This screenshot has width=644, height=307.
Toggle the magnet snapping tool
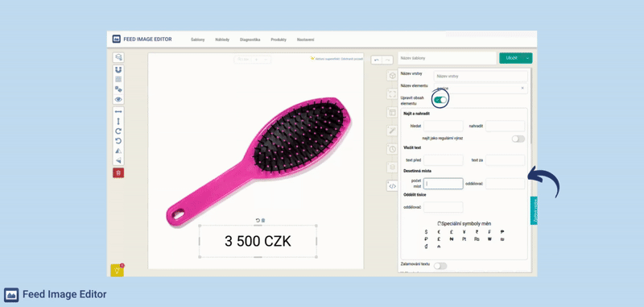coord(118,70)
